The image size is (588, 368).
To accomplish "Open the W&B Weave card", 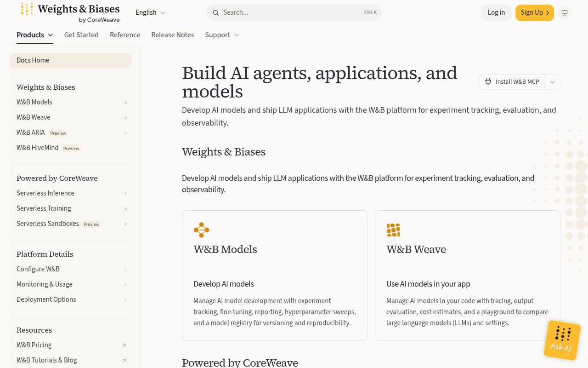I will click(x=468, y=276).
